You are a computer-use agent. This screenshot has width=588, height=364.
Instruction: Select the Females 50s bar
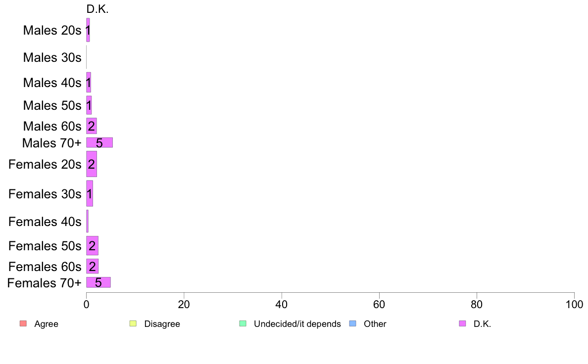92,245
